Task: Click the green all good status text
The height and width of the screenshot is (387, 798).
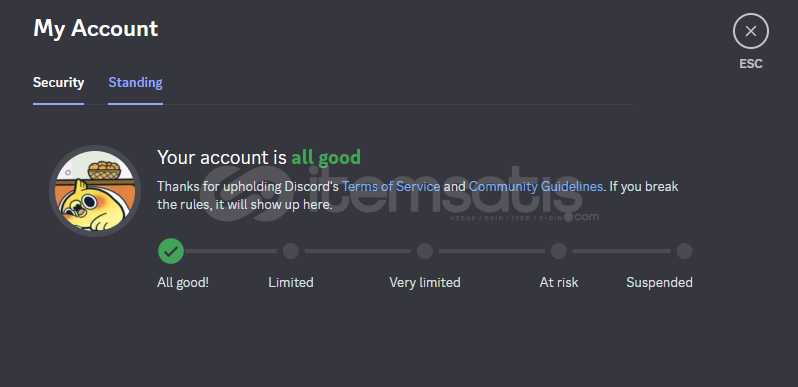Action: tap(326, 157)
